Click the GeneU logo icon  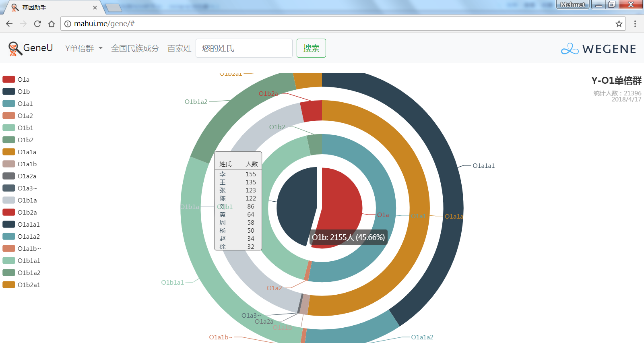(x=14, y=48)
